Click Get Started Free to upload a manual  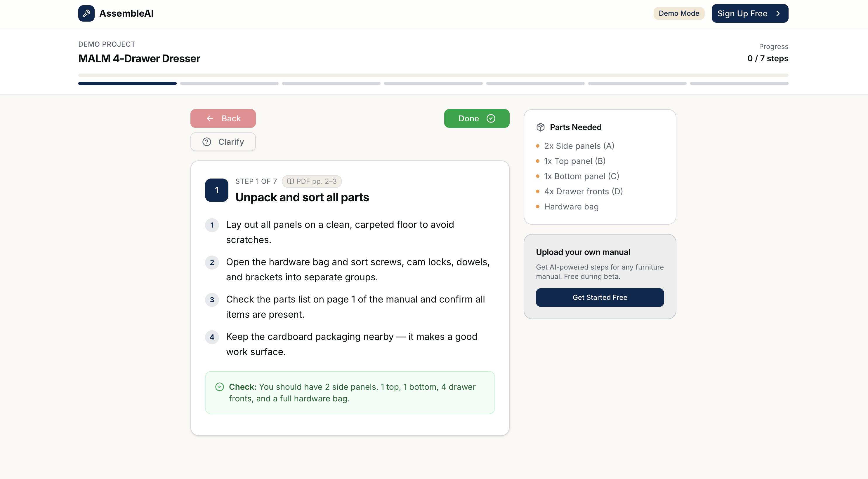(599, 297)
